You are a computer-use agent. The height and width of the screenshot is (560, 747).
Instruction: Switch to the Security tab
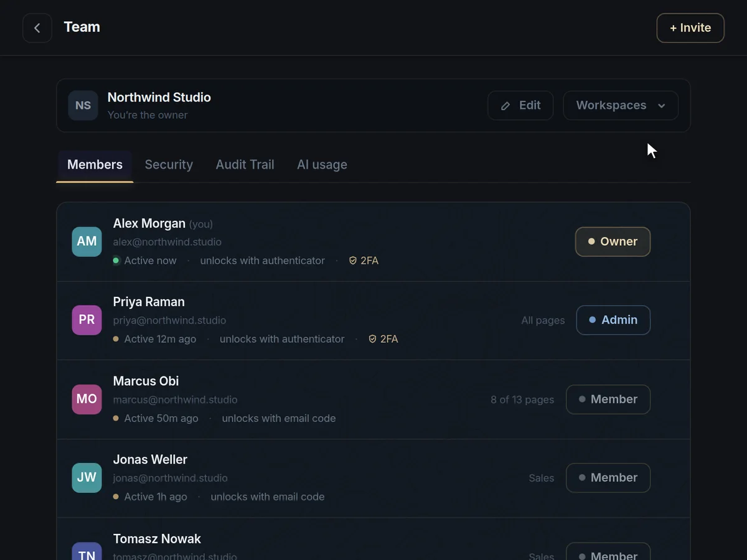(169, 165)
